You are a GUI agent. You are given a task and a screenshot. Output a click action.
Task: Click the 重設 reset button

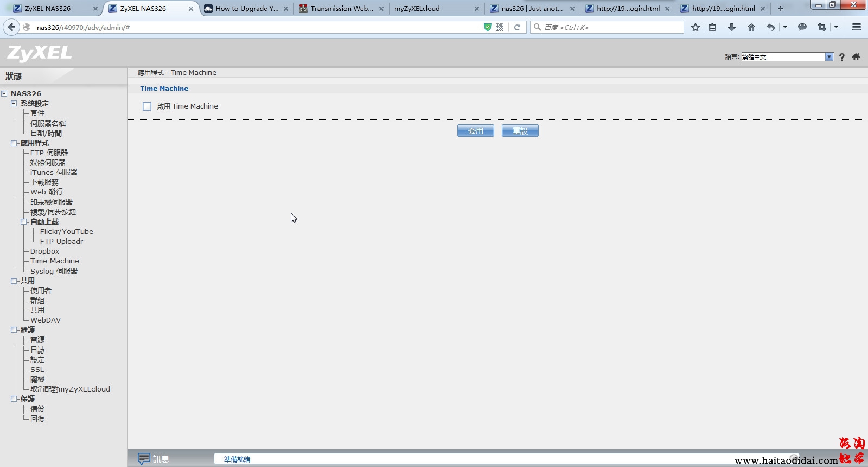point(520,131)
